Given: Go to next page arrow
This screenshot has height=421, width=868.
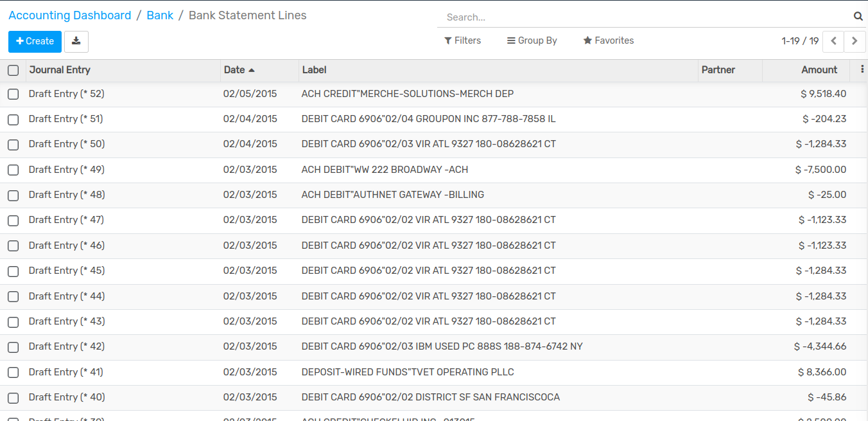Looking at the screenshot, I should click(x=855, y=41).
